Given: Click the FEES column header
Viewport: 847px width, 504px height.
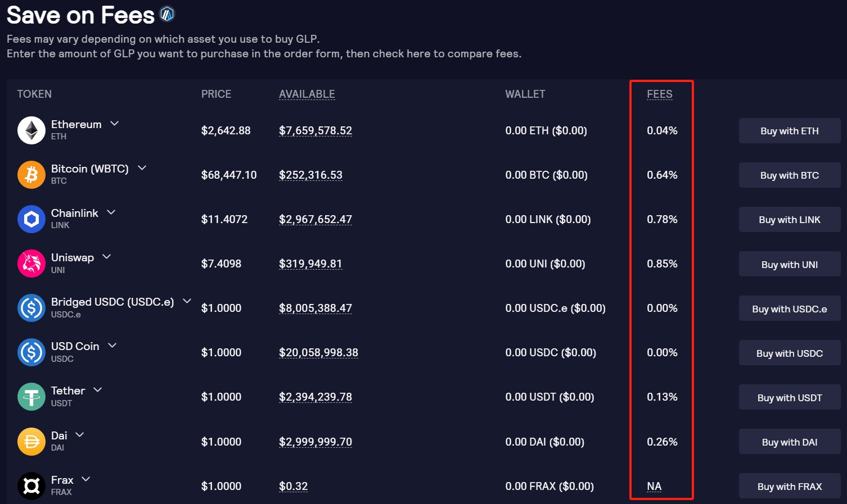Looking at the screenshot, I should [659, 94].
